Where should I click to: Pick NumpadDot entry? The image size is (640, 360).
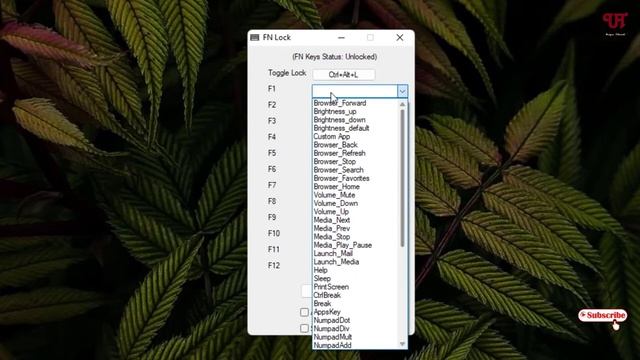[x=331, y=320]
